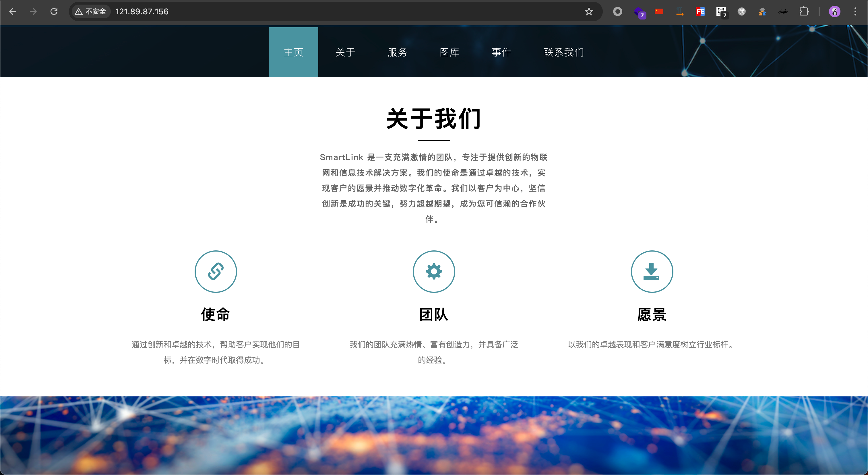Open the profile avatar menu

pyautogui.click(x=834, y=11)
